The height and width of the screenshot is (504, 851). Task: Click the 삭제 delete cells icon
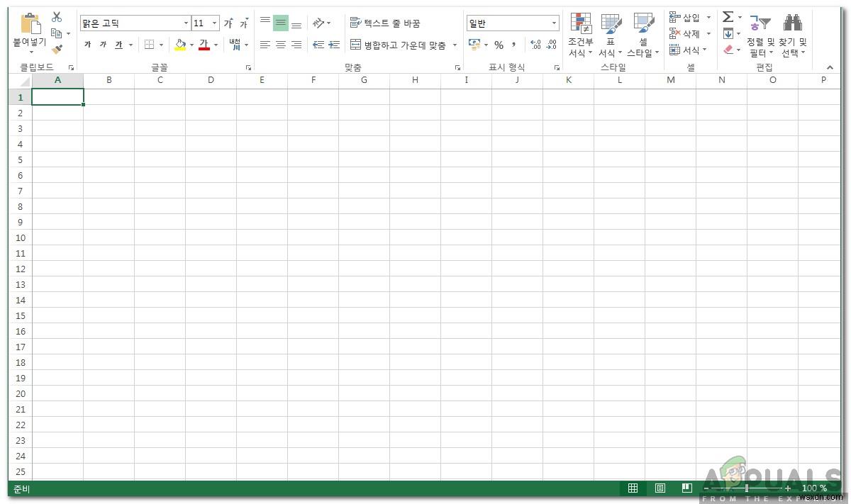pos(674,33)
